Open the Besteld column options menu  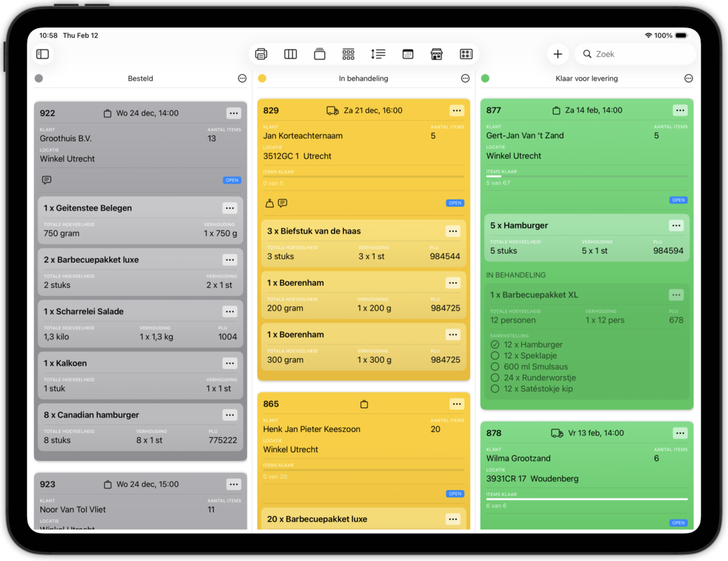(x=242, y=78)
